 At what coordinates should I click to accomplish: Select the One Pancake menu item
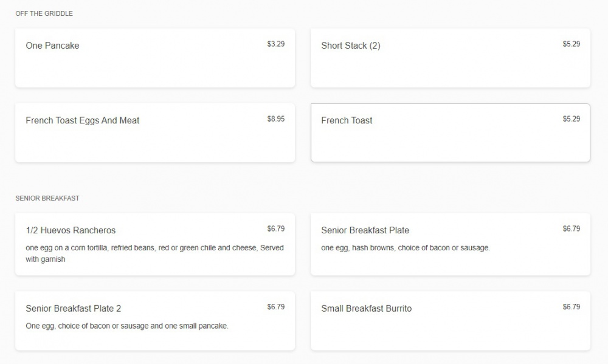coord(52,46)
